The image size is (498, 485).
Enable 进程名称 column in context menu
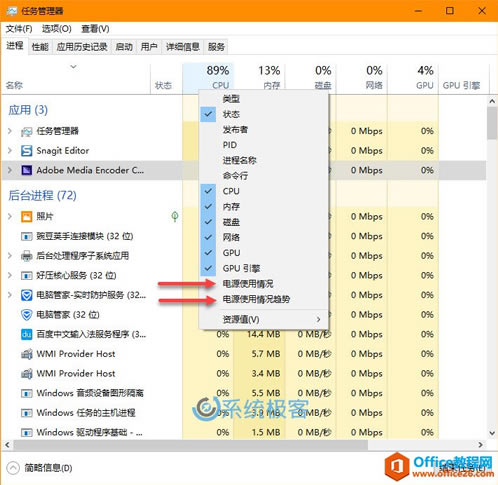[x=263, y=160]
